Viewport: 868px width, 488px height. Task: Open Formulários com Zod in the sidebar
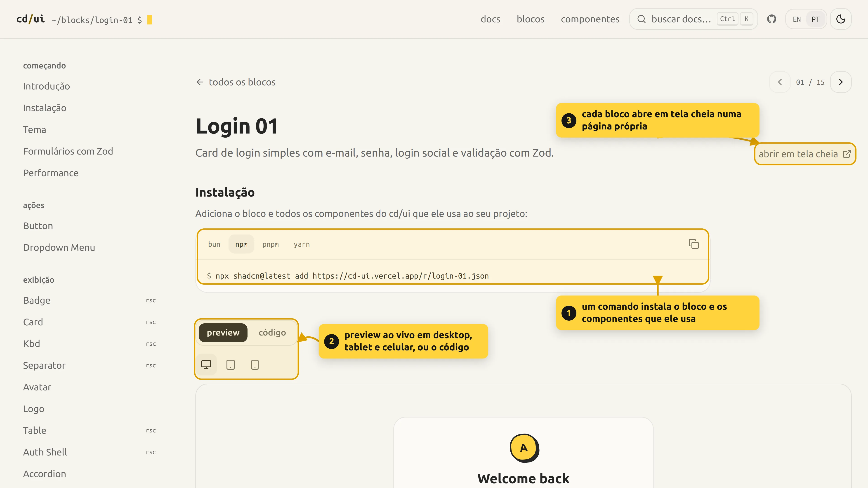coord(68,151)
